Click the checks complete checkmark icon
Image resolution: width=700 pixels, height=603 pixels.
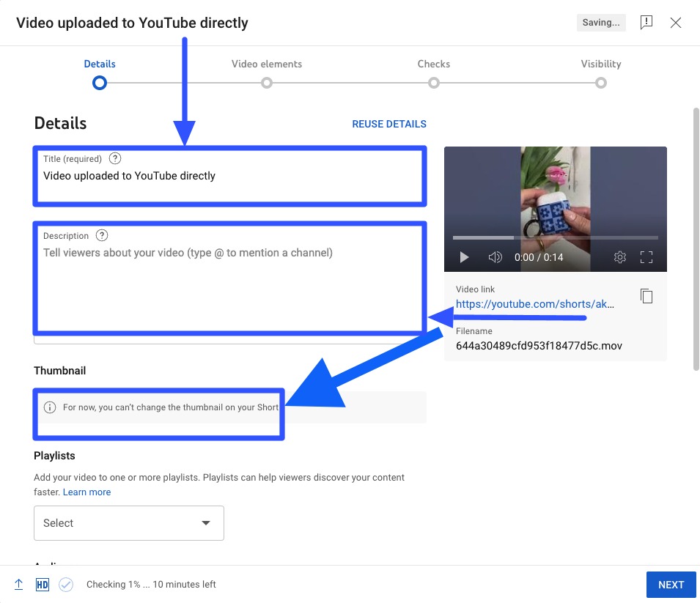[x=66, y=584]
